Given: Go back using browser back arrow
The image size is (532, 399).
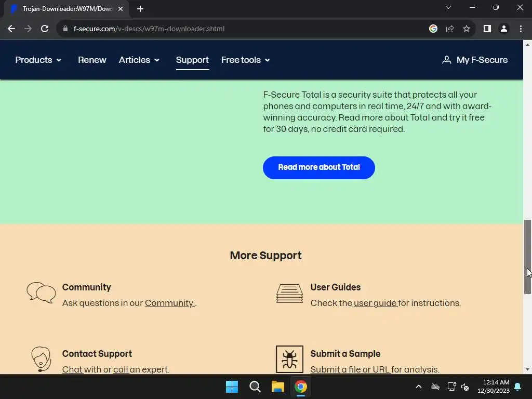Looking at the screenshot, I should pos(11,29).
